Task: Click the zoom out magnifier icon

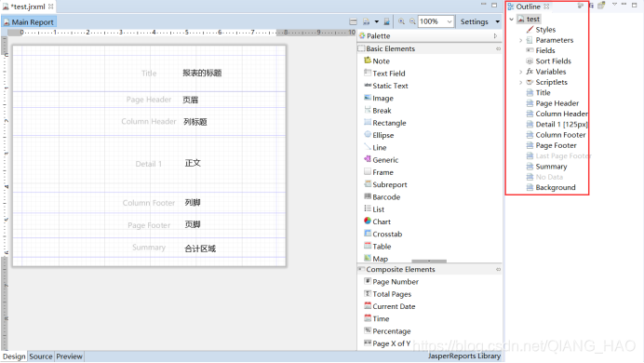Action: [x=412, y=21]
